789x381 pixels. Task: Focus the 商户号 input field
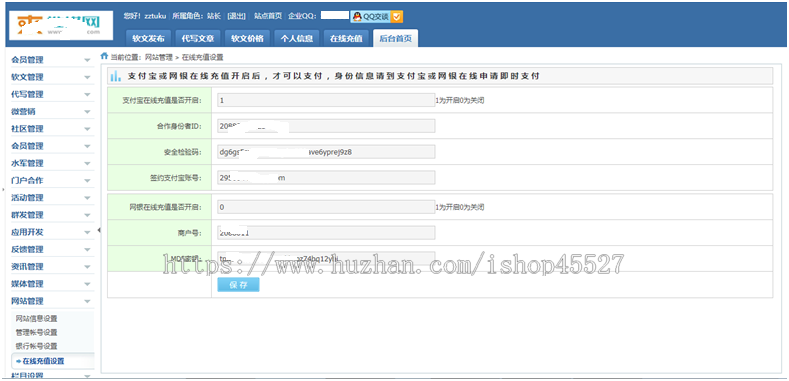click(326, 233)
